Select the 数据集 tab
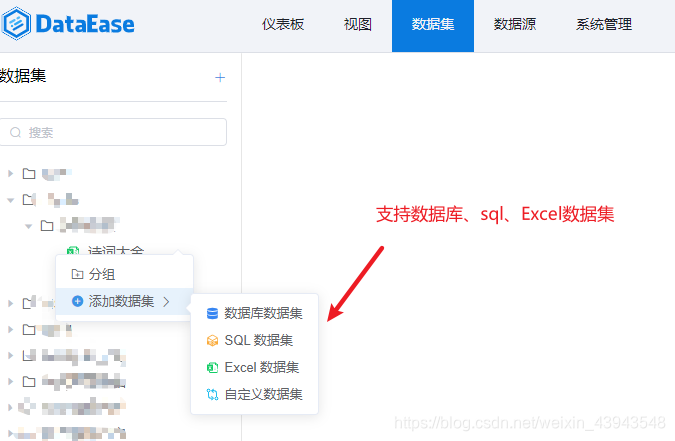Screen dimensions: 675x441 coord(433,26)
